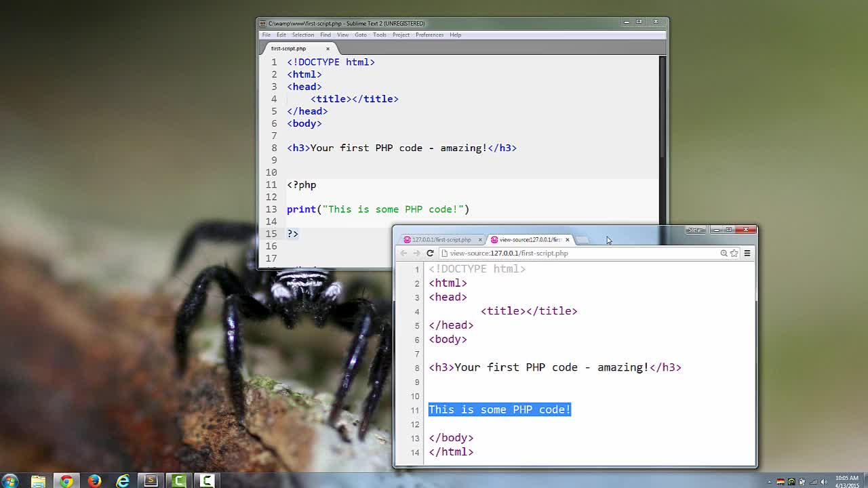This screenshot has width=868, height=488.
Task: Open Chrome's zoom magnifier icon in address bar
Action: (x=724, y=253)
